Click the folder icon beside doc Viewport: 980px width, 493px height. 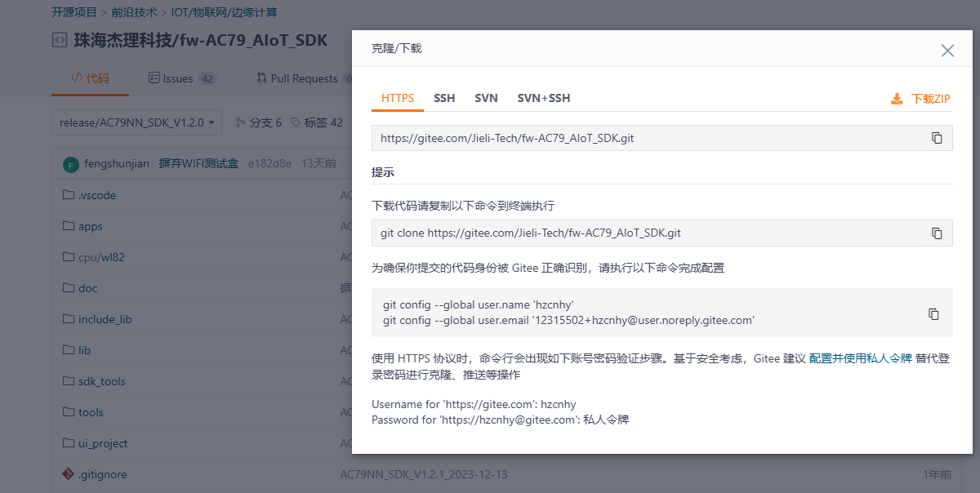69,288
